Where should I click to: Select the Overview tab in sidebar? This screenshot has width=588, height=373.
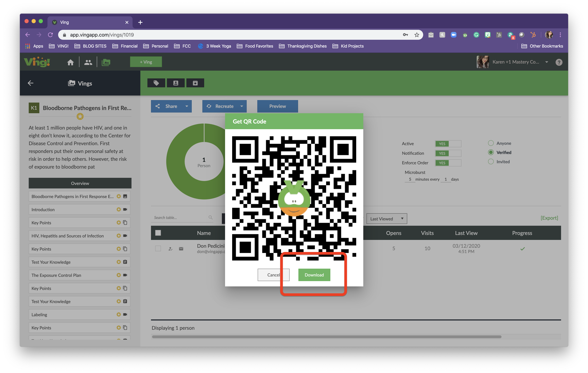click(80, 183)
